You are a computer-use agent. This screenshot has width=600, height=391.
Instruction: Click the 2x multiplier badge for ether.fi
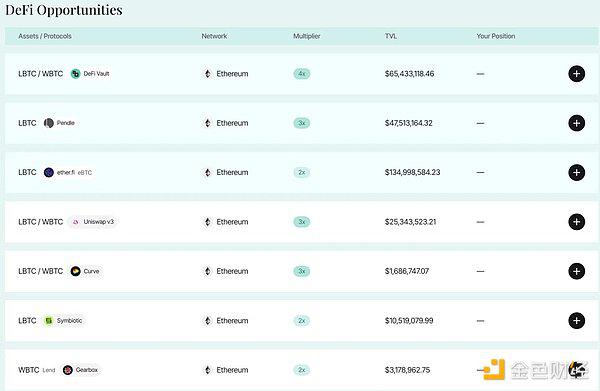302,173
